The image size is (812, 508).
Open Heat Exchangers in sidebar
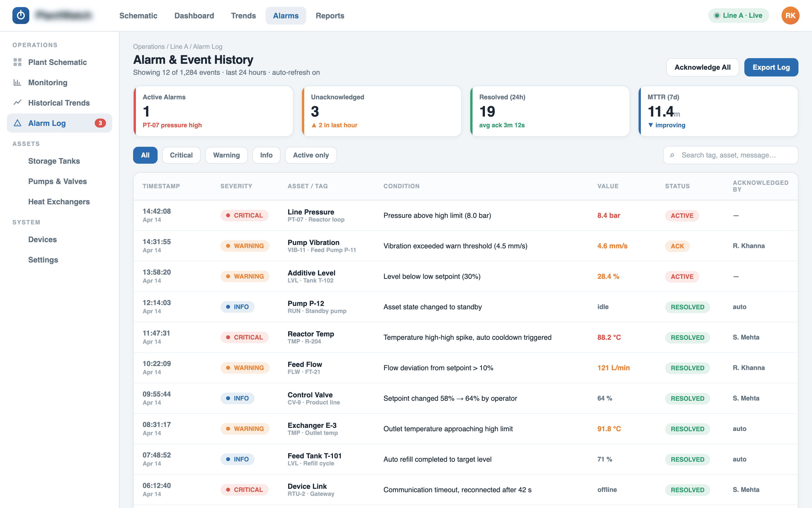59,202
